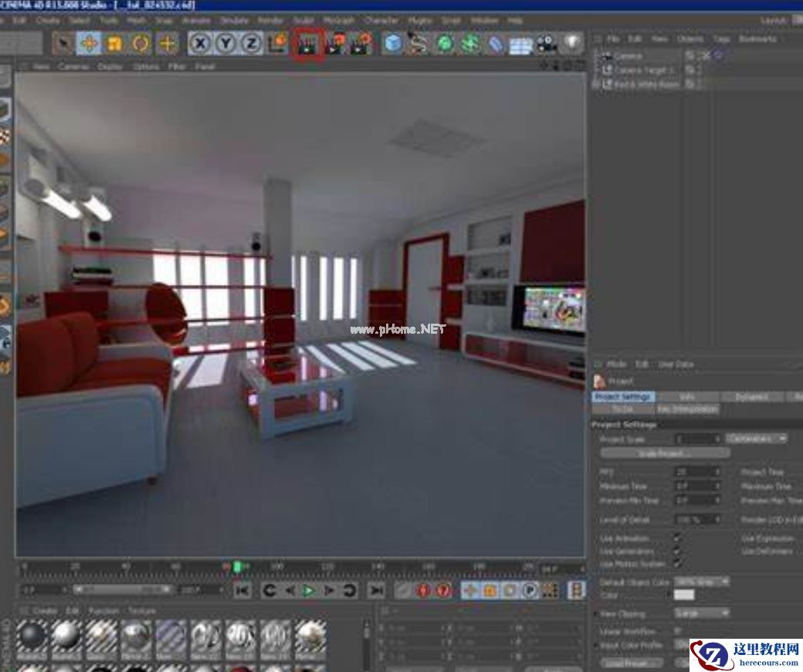Open the viewport Cameras menu
This screenshot has width=803, height=672.
[73, 66]
